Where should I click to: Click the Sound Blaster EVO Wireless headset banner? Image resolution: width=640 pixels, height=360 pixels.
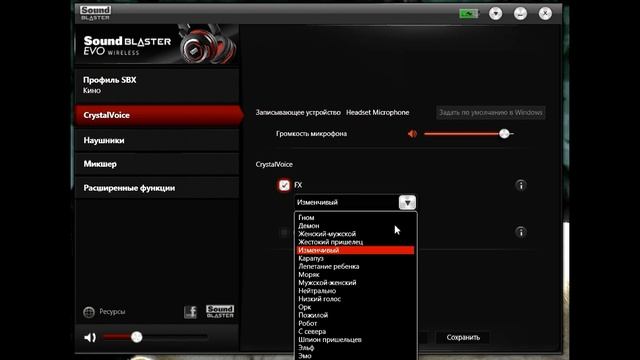click(157, 44)
